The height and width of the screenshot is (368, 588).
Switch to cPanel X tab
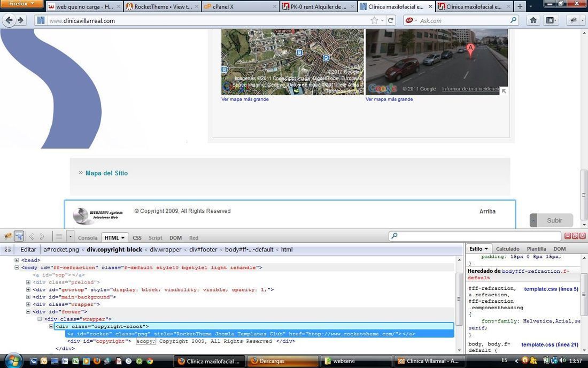pyautogui.click(x=241, y=7)
